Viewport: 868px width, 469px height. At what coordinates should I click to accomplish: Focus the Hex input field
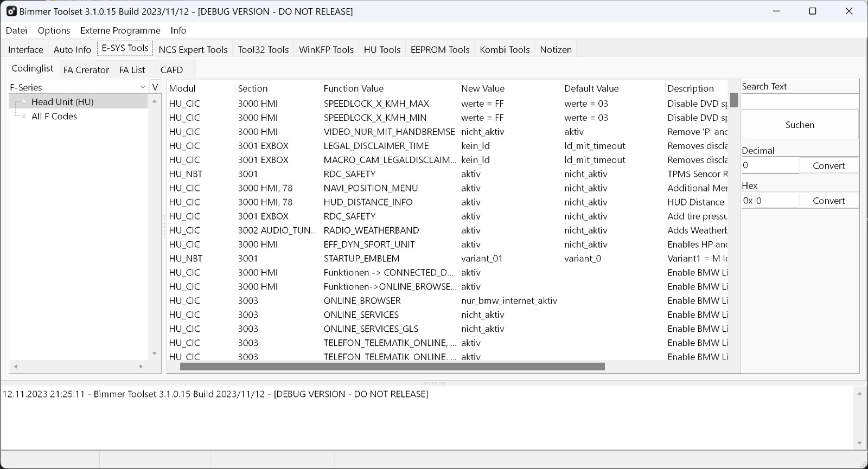(776, 201)
